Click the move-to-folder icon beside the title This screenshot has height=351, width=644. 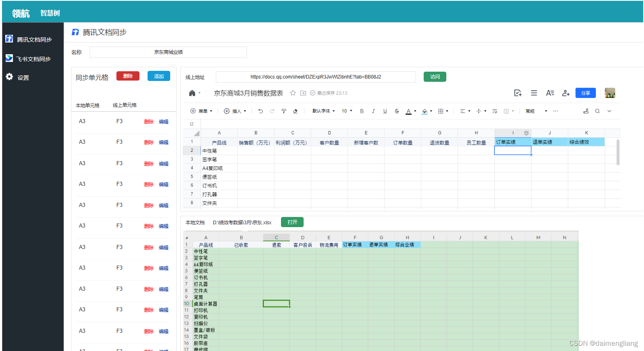pyautogui.click(x=303, y=93)
